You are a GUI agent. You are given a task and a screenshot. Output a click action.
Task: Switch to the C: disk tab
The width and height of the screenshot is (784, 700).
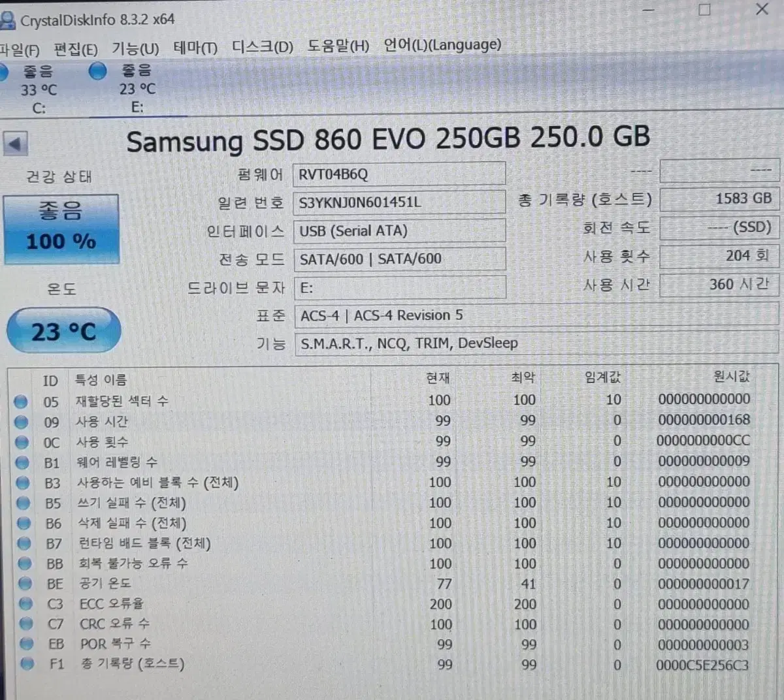point(39,89)
